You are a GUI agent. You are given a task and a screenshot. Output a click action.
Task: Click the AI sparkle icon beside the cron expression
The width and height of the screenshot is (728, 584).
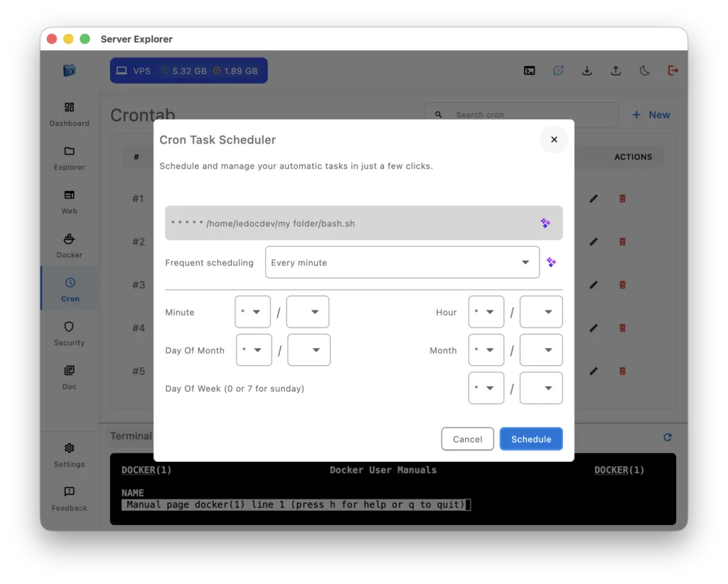(x=545, y=222)
